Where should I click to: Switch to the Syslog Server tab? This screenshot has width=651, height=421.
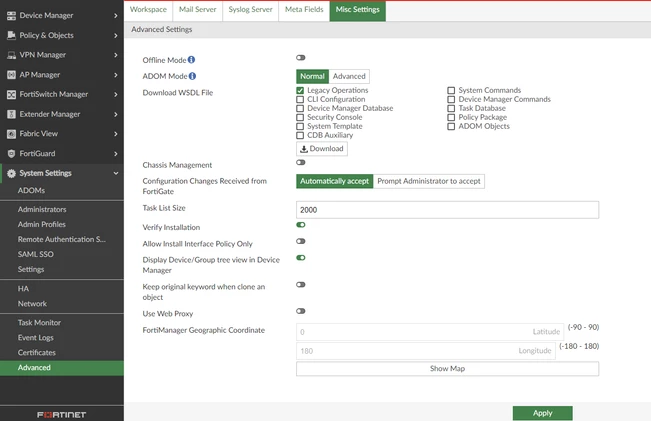(x=250, y=10)
